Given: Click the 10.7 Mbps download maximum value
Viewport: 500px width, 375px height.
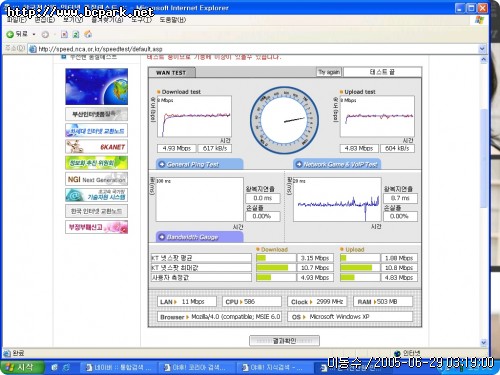Looking at the screenshot, I should click(x=315, y=268).
